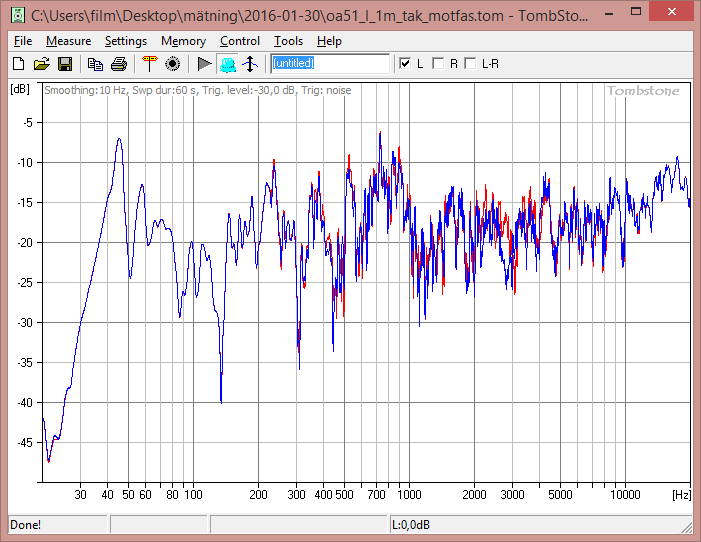Click the orange T-shaped toolbar icon
The width and height of the screenshot is (701, 542).
tap(149, 64)
